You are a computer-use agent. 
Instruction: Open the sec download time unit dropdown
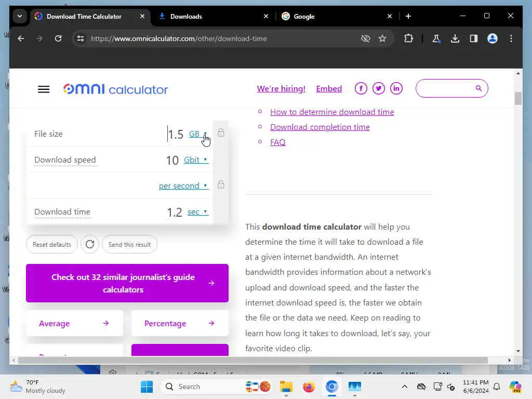(198, 212)
